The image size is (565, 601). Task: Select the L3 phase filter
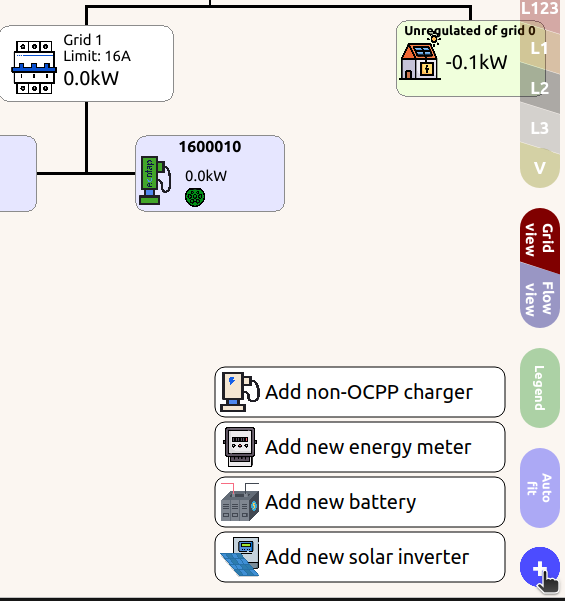(x=540, y=128)
